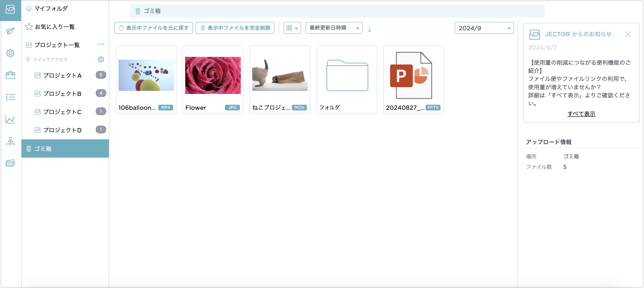Select the Flower JPG thumbnail
This screenshot has height=288, width=644.
click(x=213, y=75)
